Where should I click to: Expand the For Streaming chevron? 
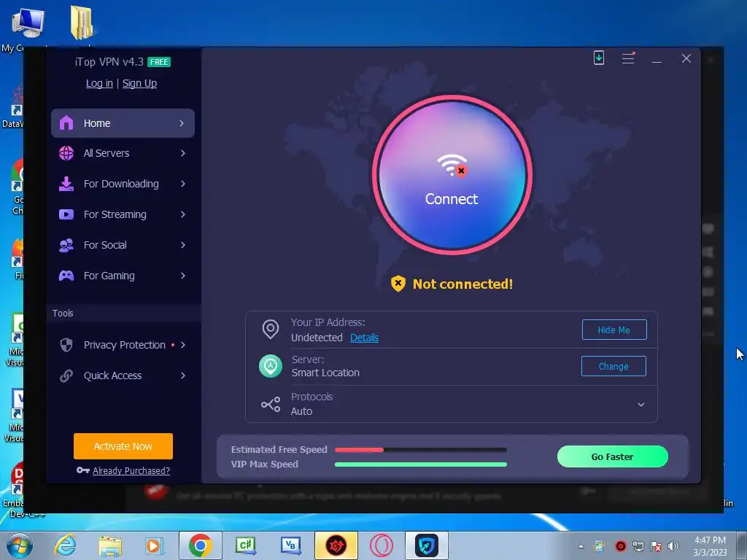[183, 214]
